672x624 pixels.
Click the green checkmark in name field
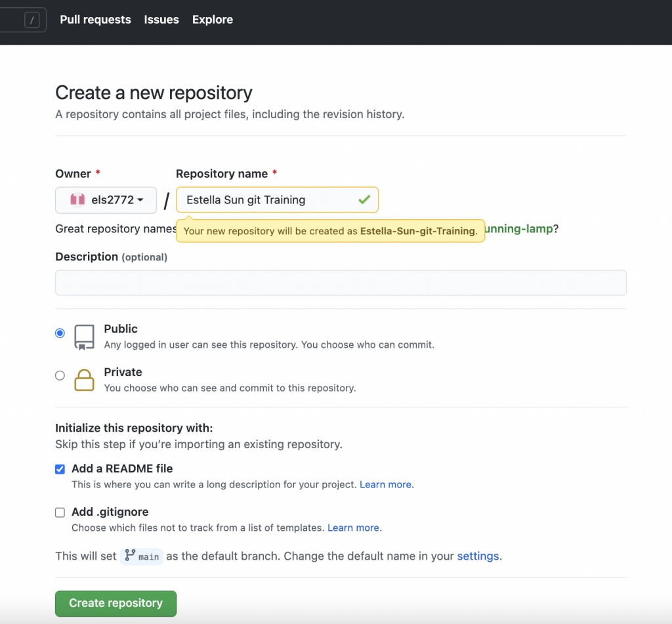364,199
